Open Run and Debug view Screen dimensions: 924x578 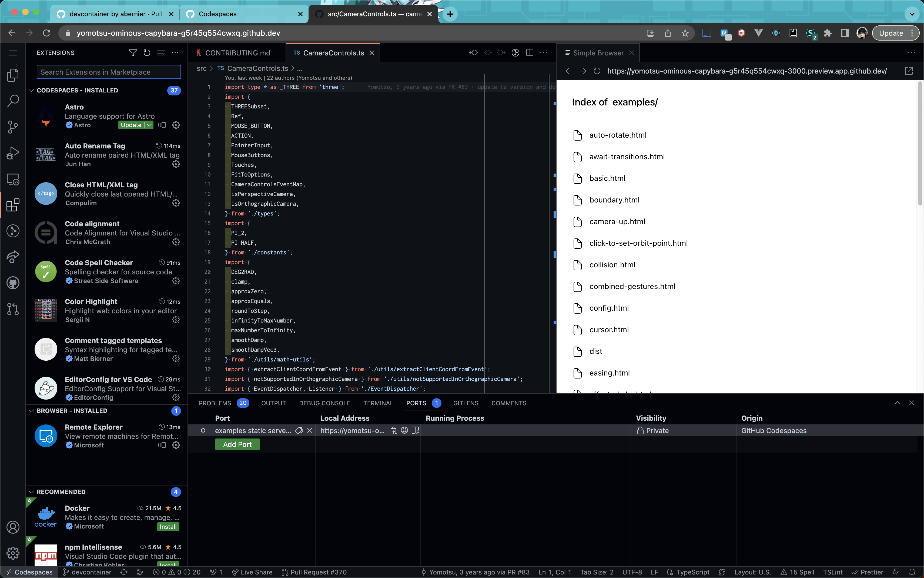tap(13, 153)
